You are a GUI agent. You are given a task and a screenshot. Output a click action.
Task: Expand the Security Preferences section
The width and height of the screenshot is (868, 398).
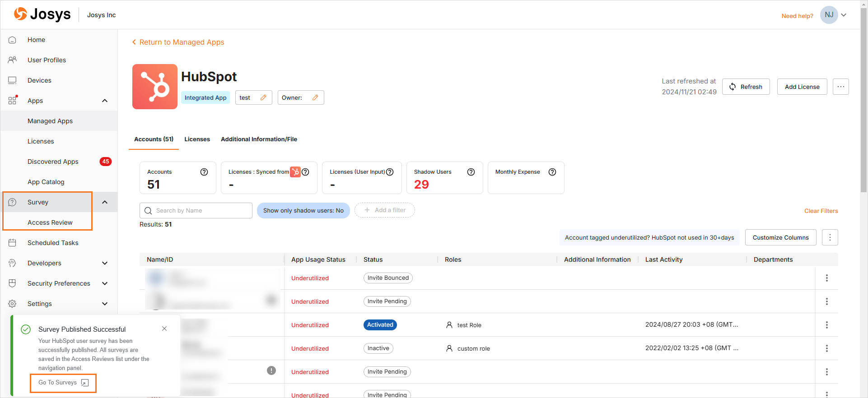click(x=105, y=283)
